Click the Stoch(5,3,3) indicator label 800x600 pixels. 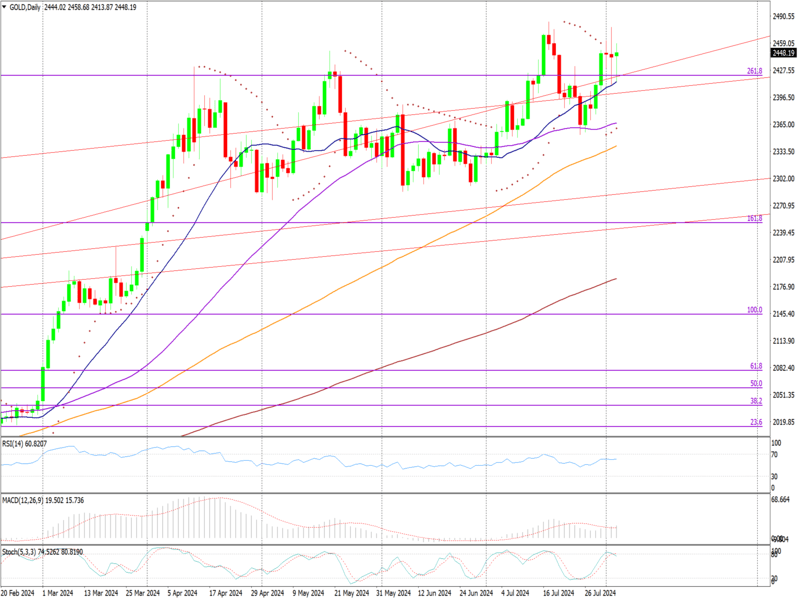(24, 551)
